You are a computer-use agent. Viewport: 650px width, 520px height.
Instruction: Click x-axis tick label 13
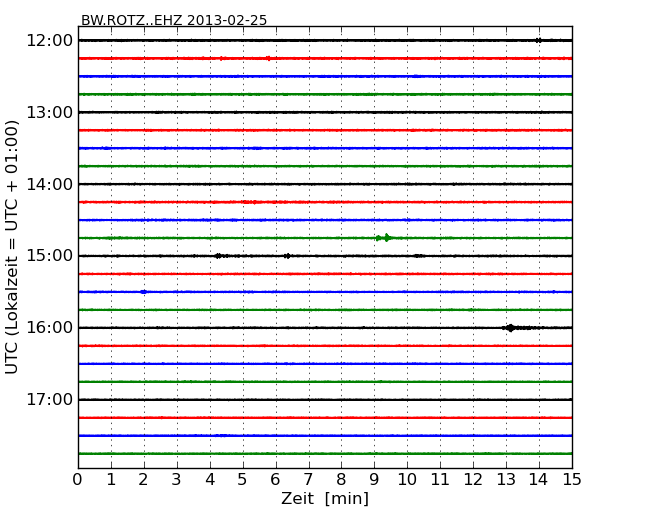(x=506, y=480)
